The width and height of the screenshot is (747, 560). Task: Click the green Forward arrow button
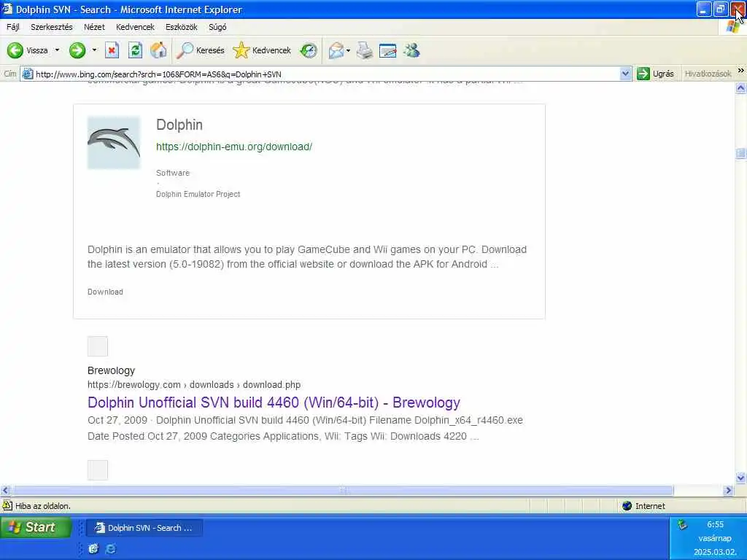77,50
